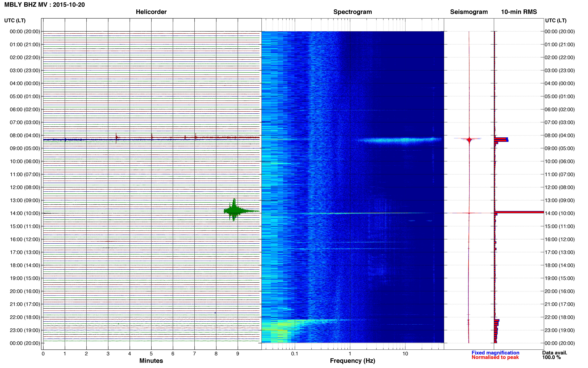Click the '10-min RMS' panel heading
The height and width of the screenshot is (368, 588).
click(x=519, y=12)
